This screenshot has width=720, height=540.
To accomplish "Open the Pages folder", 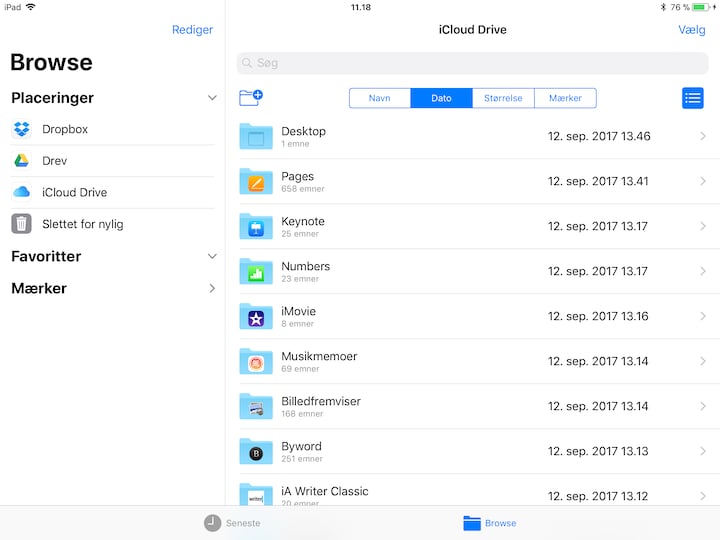I will (x=472, y=181).
